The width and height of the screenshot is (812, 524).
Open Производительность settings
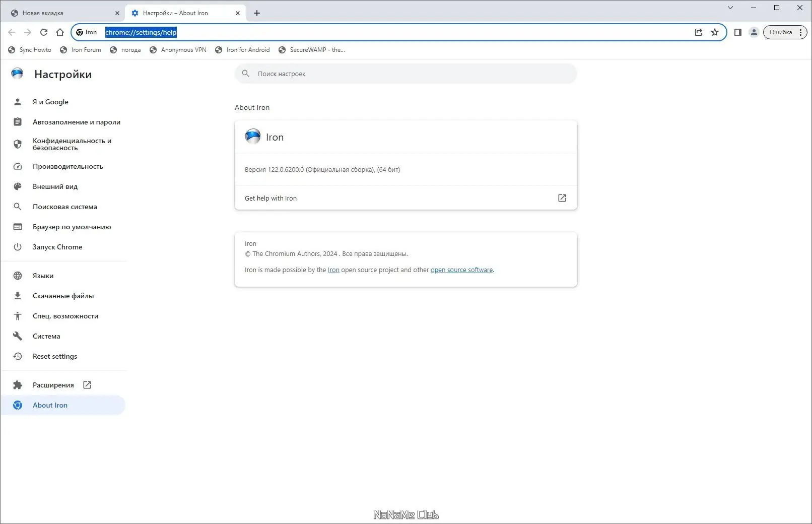(x=63, y=166)
